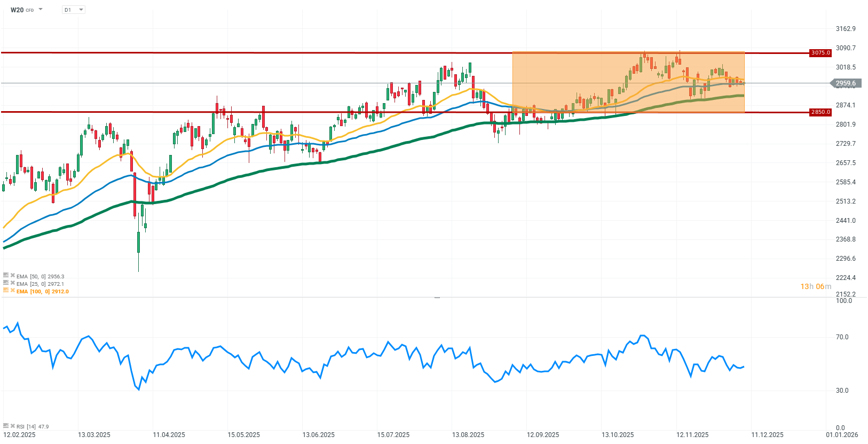This screenshot has width=868, height=444.
Task: Click the 15.07.2025 date label
Action: pyautogui.click(x=393, y=435)
